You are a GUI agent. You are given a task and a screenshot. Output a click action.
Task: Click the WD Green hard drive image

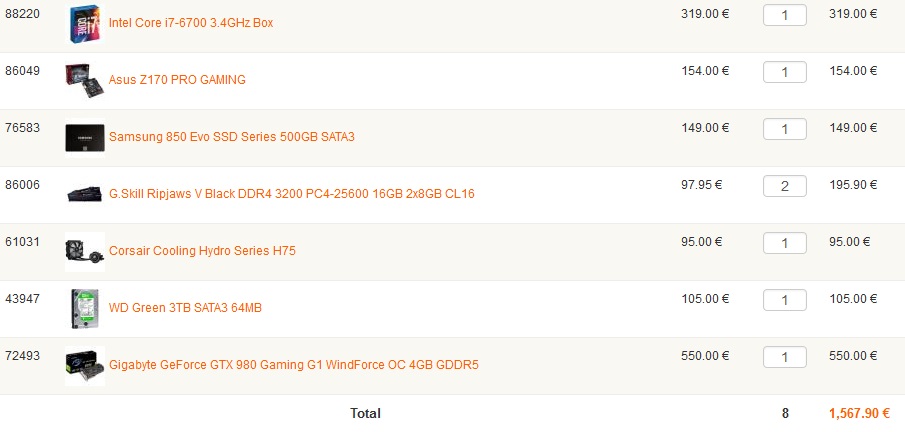85,308
